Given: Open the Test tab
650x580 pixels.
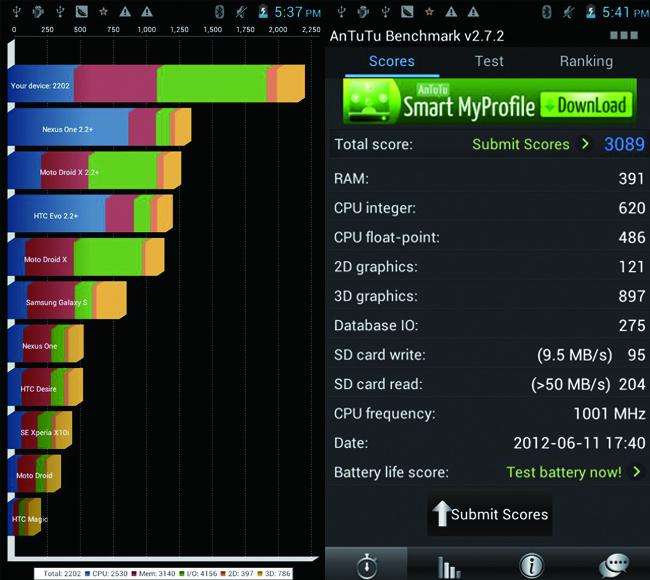Looking at the screenshot, I should point(489,61).
